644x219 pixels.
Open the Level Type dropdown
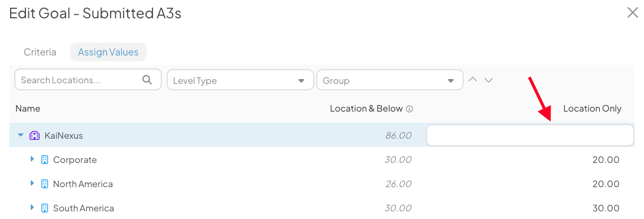pos(240,80)
